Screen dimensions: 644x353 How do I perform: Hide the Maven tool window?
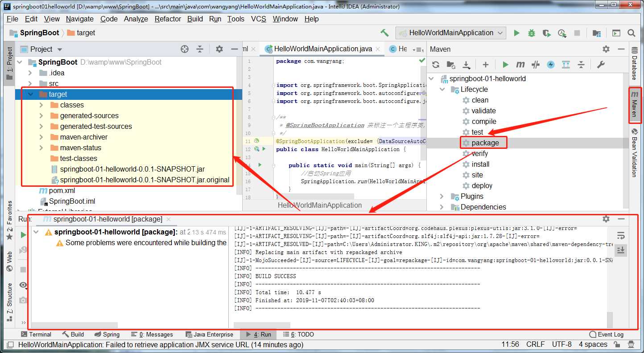pyautogui.click(x=621, y=49)
